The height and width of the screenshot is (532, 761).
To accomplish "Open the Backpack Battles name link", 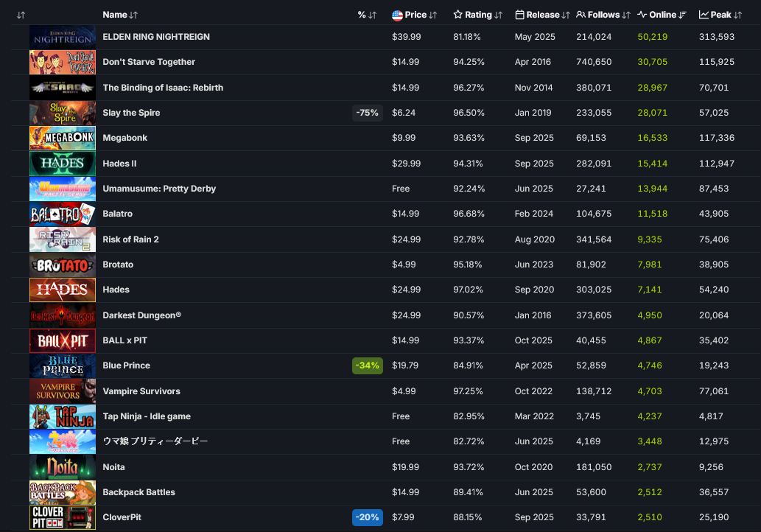I will [138, 492].
